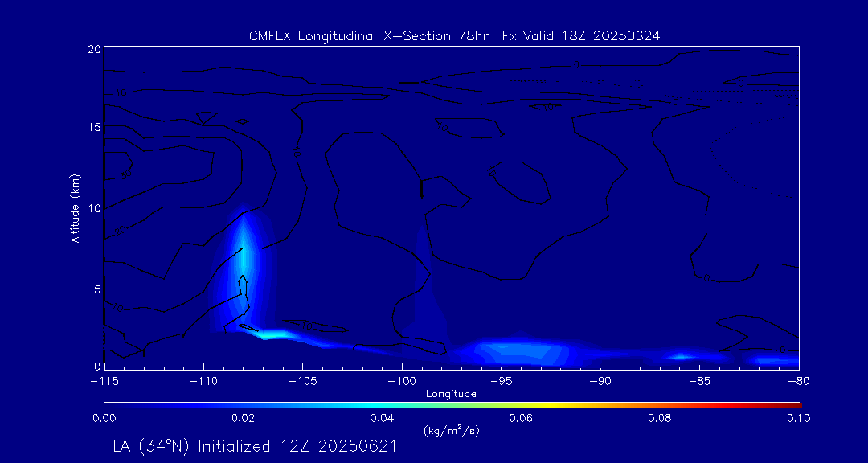Click the '5' altitude tick label

[x=97, y=289]
